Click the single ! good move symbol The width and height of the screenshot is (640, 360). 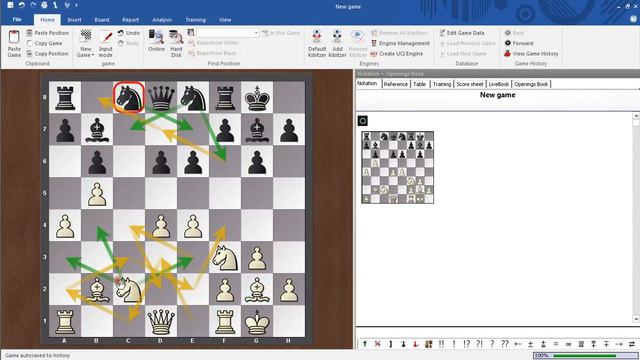click(454, 344)
